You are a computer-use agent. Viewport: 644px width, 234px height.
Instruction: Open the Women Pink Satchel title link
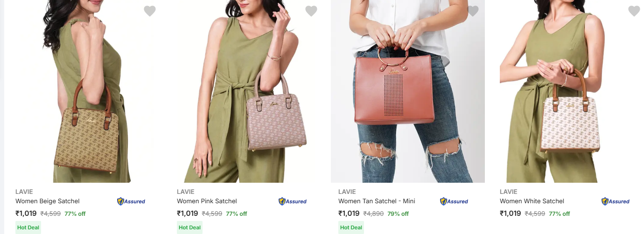(207, 201)
